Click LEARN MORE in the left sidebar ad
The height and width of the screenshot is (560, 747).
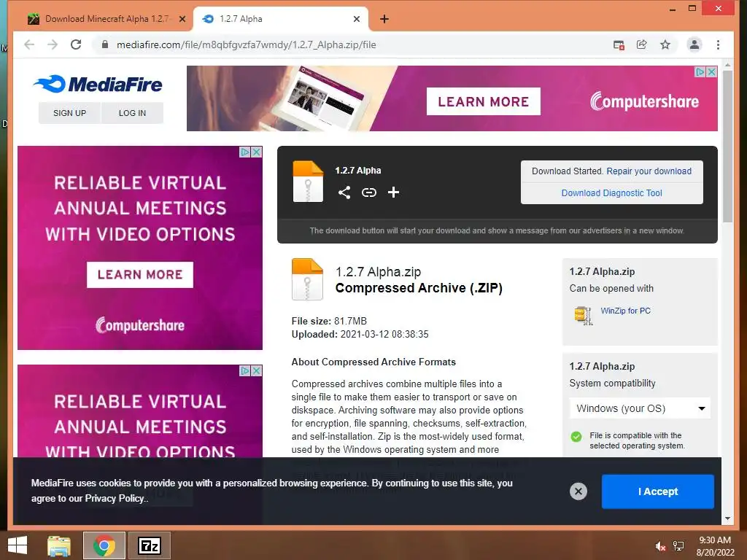[139, 275]
